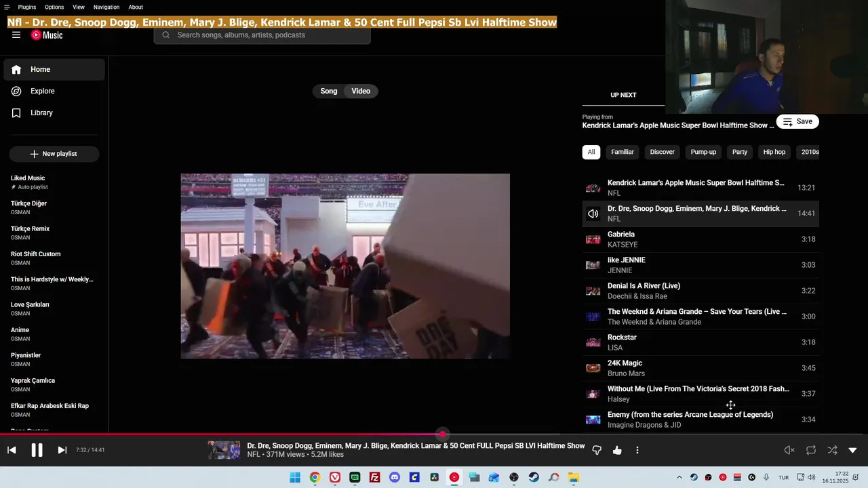Seek using the red progress bar handle

(442, 434)
